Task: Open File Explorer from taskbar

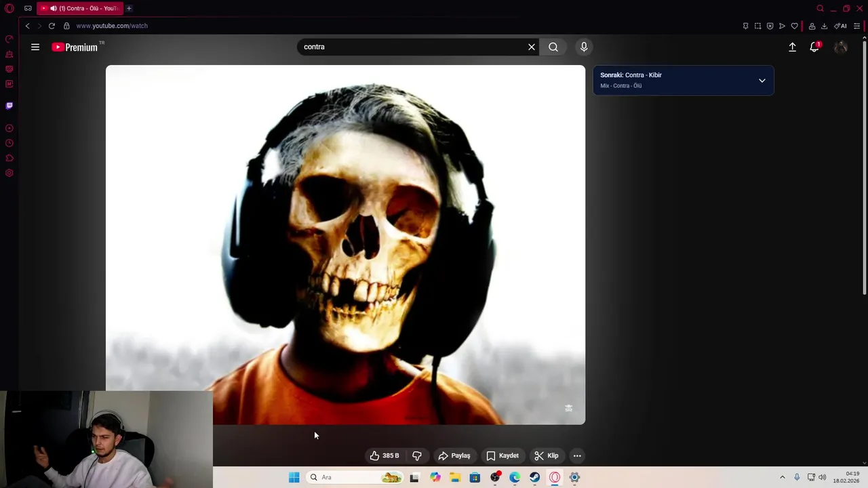Action: 455,477
